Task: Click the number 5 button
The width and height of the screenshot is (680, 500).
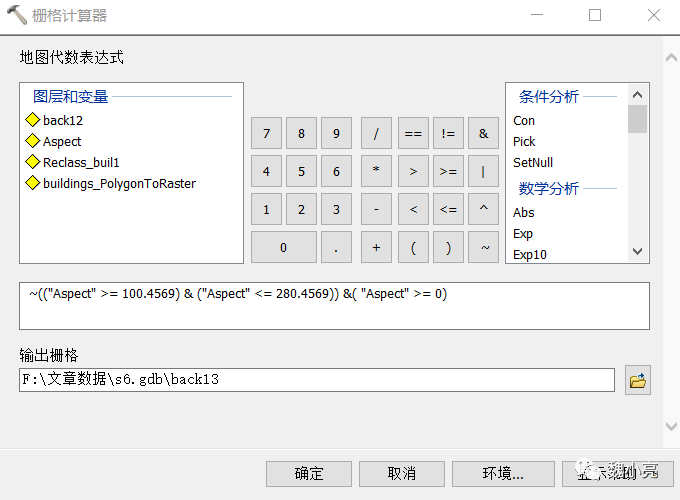Action: [x=301, y=171]
